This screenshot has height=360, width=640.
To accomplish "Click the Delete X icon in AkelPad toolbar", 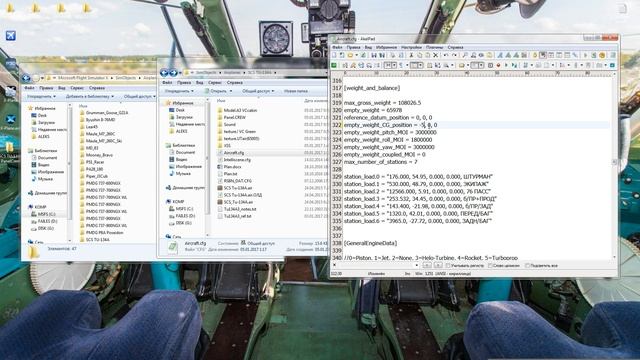I will (436, 55).
